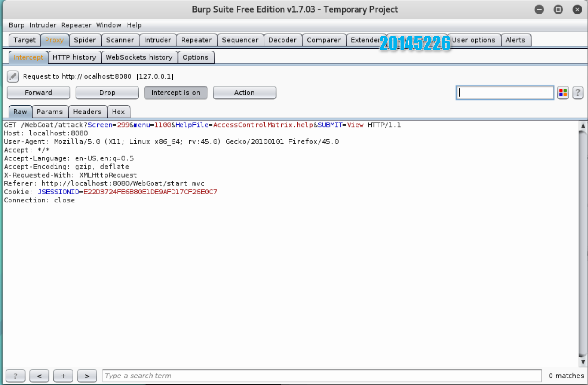The width and height of the screenshot is (588, 385).
Task: Switch to the Headers view tab
Action: point(87,112)
